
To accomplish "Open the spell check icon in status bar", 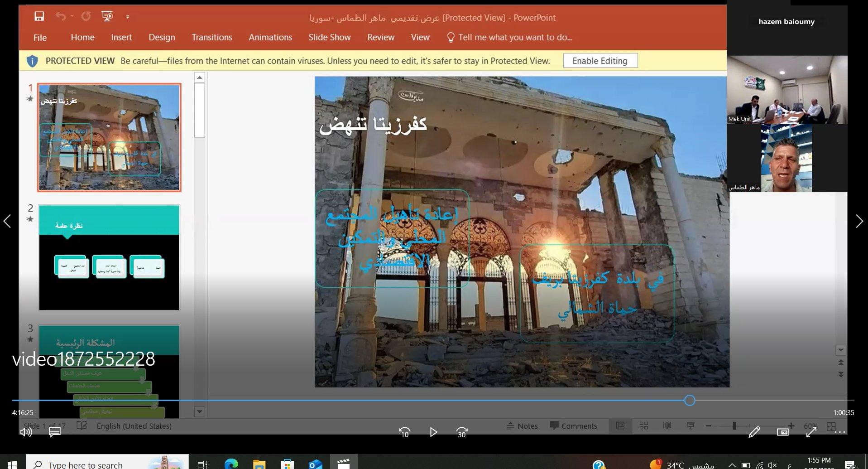I will [x=82, y=426].
